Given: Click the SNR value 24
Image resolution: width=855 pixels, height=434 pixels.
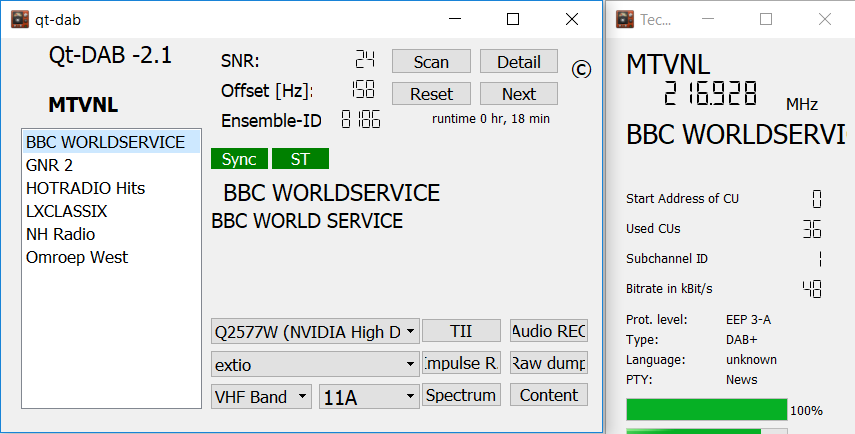Looking at the screenshot, I should [364, 59].
